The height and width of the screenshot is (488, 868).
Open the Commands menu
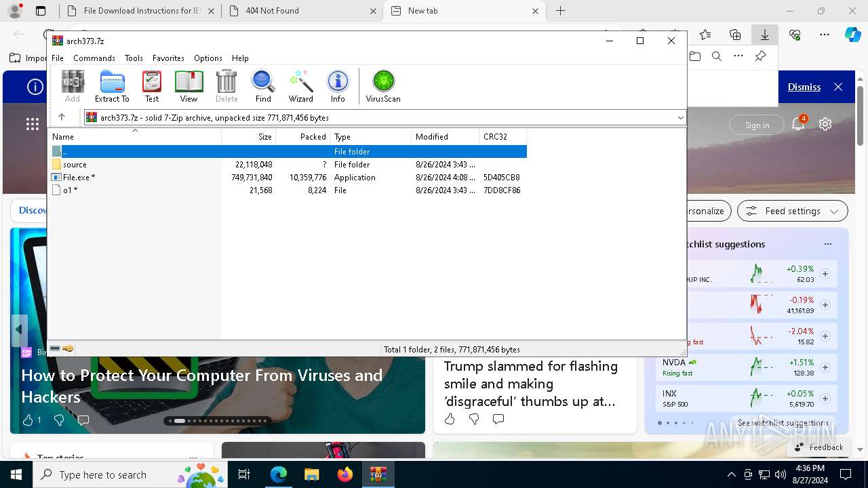[94, 58]
